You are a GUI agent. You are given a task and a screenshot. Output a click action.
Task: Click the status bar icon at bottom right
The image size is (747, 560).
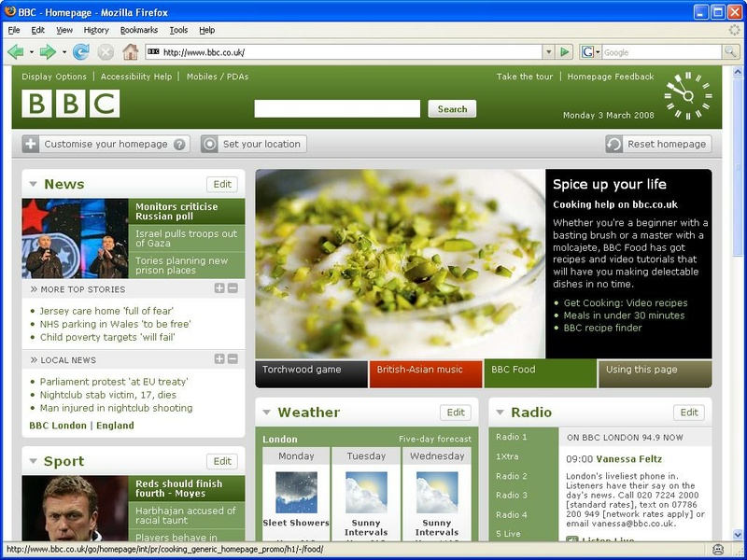[718, 550]
